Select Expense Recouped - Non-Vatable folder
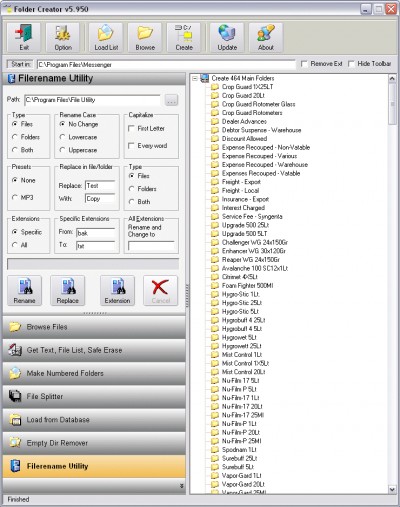This screenshot has width=400, height=507. tap(266, 148)
